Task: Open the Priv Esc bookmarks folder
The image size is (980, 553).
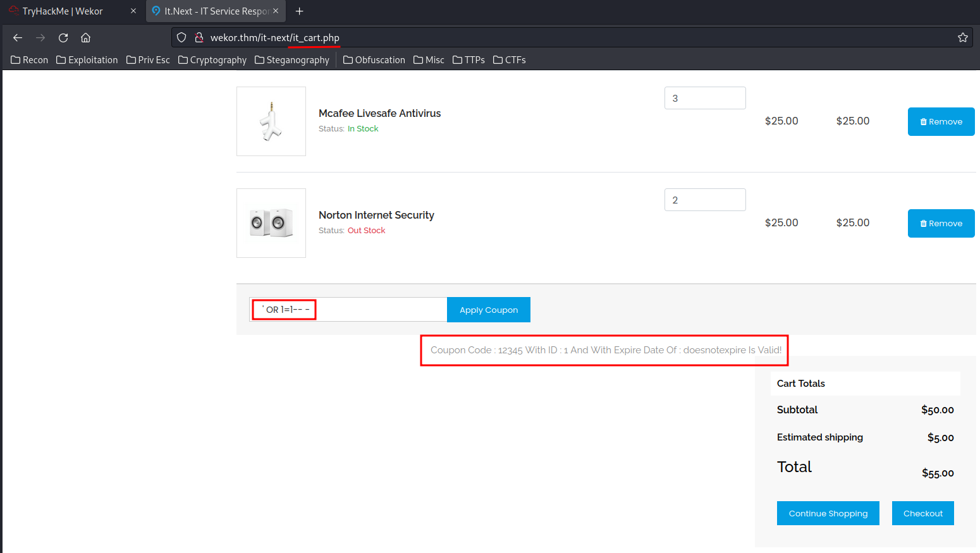Action: [x=148, y=60]
